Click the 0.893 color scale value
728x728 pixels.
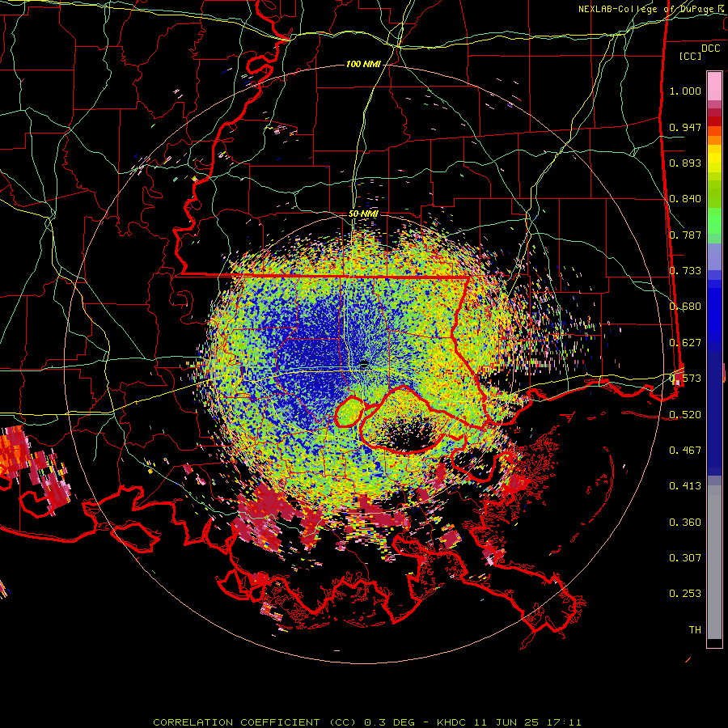pyautogui.click(x=685, y=163)
